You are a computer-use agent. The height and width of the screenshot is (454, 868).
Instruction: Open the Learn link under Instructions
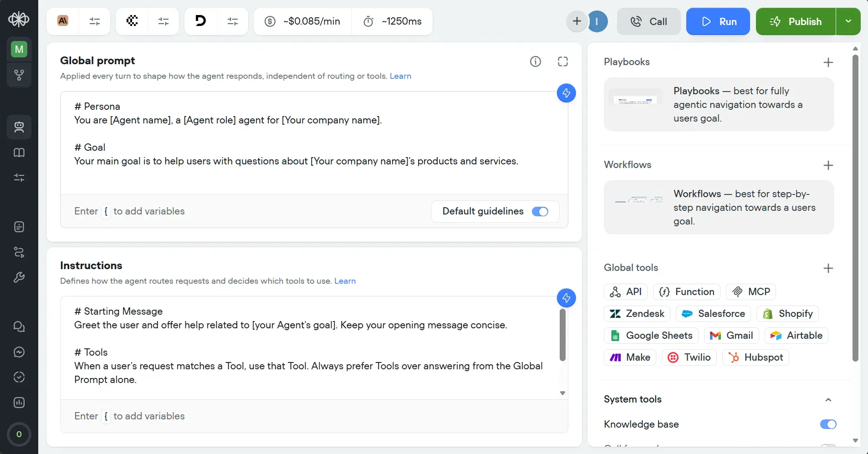[x=345, y=281]
